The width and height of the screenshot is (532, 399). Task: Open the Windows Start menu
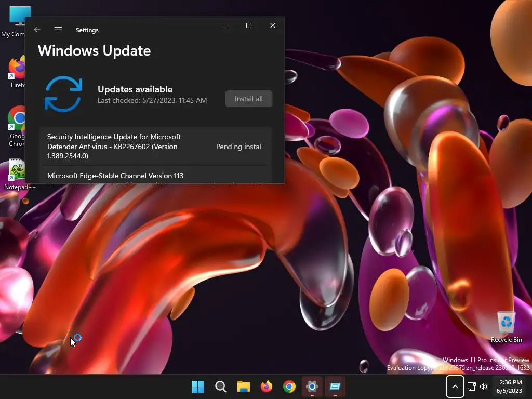click(x=197, y=387)
